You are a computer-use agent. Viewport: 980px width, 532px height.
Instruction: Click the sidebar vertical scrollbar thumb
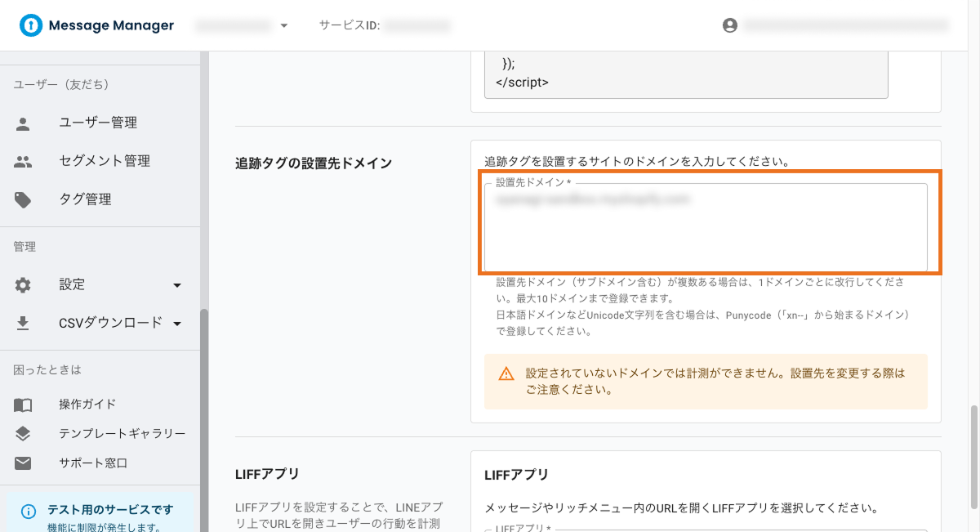coord(205,418)
